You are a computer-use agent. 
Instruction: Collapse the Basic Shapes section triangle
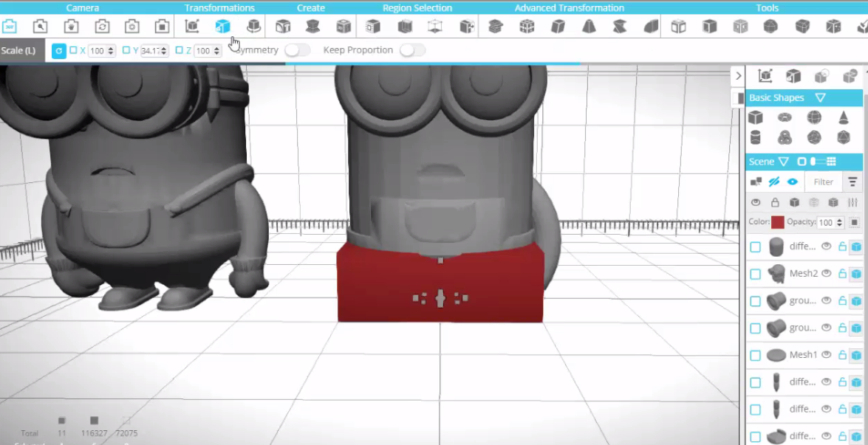tap(821, 98)
